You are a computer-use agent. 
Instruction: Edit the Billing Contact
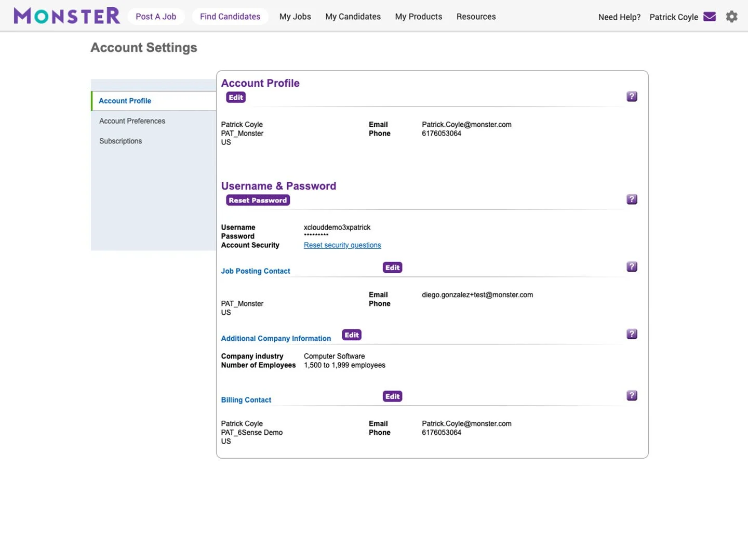(x=393, y=396)
